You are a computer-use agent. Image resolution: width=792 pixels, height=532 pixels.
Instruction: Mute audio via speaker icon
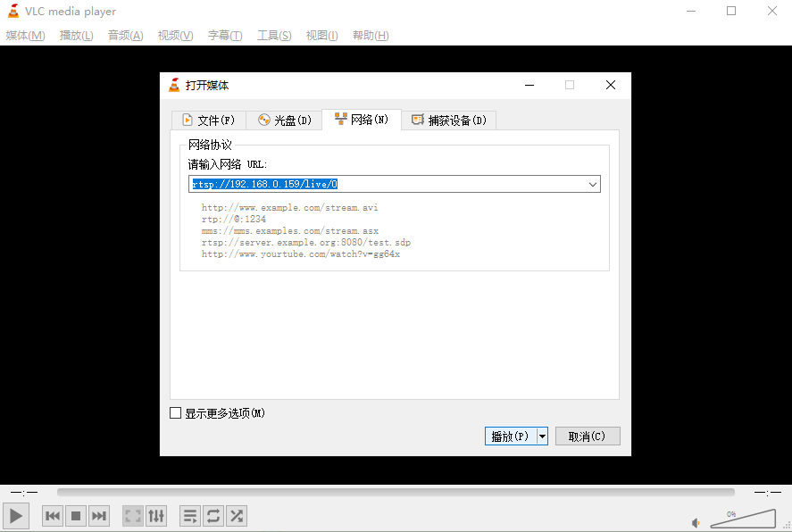click(696, 523)
